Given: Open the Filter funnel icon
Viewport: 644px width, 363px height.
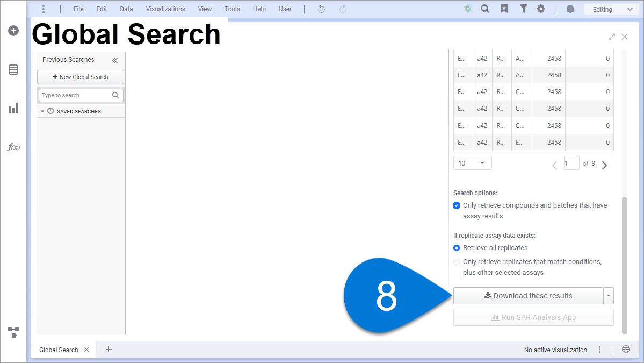Looking at the screenshot, I should 523,9.
